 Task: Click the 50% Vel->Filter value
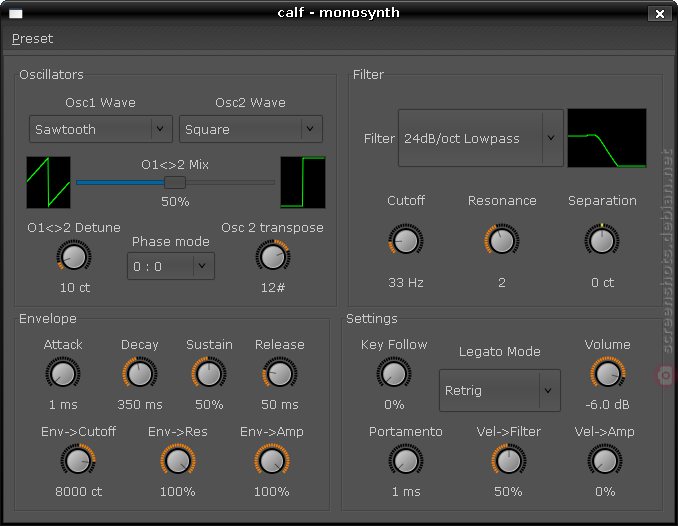(508, 492)
